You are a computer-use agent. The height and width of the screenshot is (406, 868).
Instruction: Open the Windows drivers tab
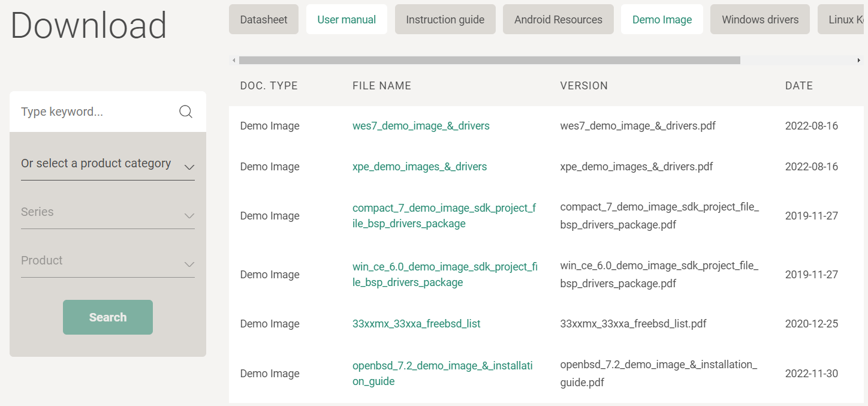[x=760, y=20]
